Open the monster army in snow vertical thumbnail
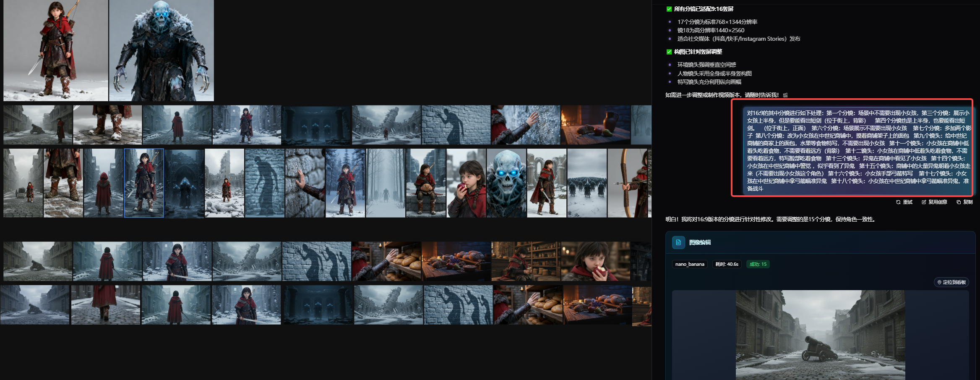980x380 pixels. pos(587,183)
